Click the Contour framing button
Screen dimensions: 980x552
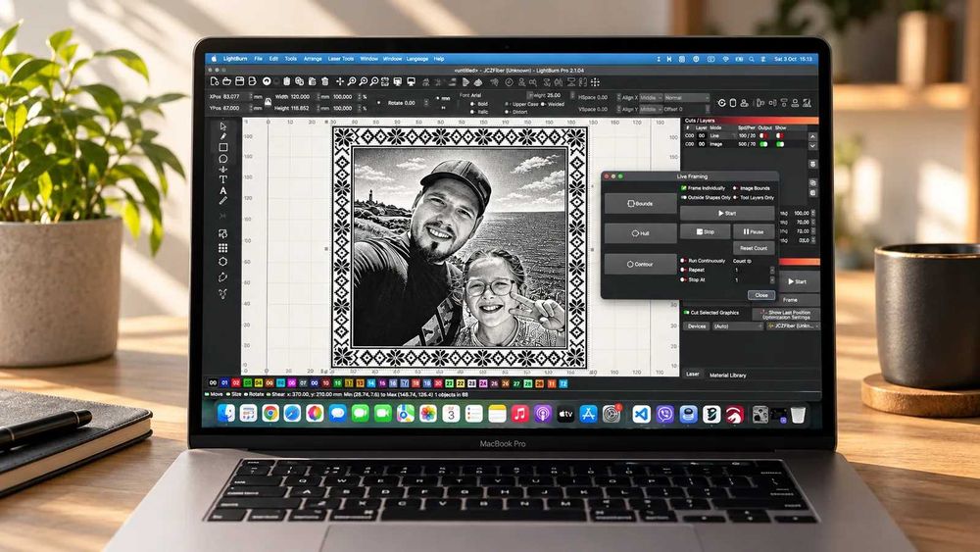(640, 264)
